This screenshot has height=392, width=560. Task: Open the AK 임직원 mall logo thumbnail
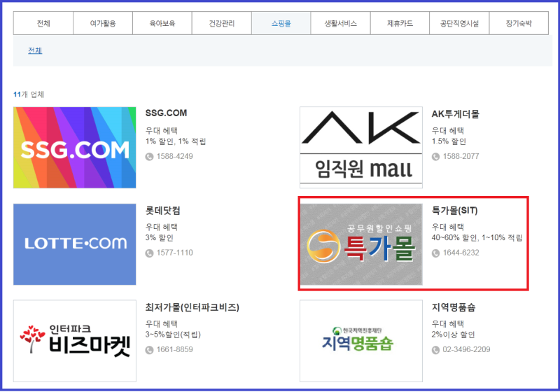361,148
